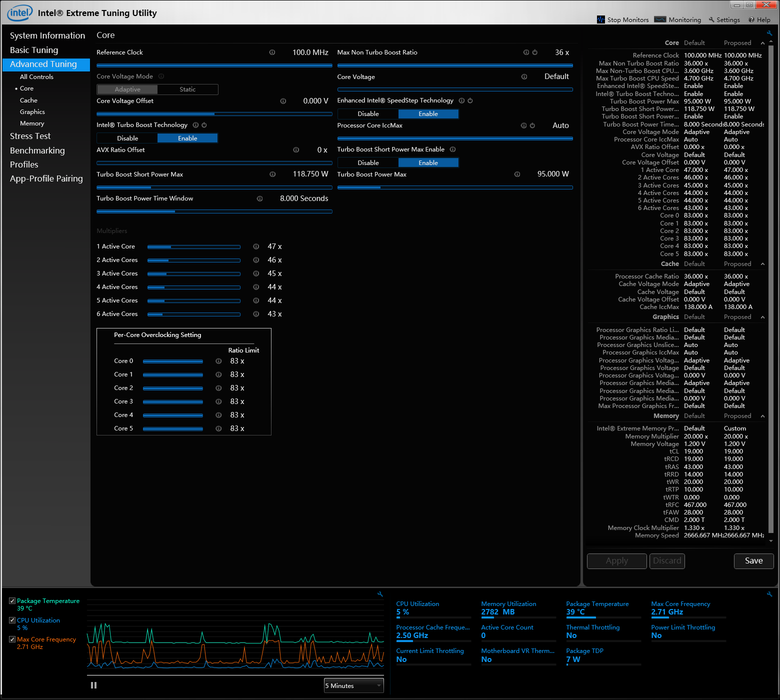Image resolution: width=780 pixels, height=700 pixels.
Task: Set Core Voltage Mode to Static
Action: click(187, 89)
